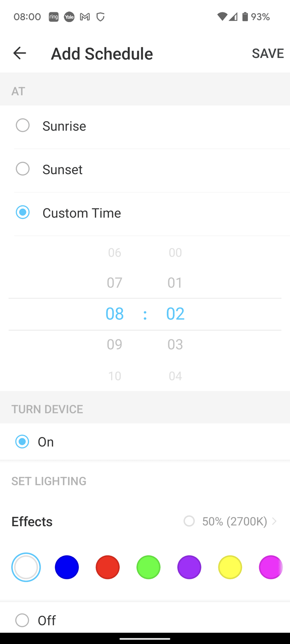Choose the blue color swatch
290x644 pixels.
(x=67, y=567)
